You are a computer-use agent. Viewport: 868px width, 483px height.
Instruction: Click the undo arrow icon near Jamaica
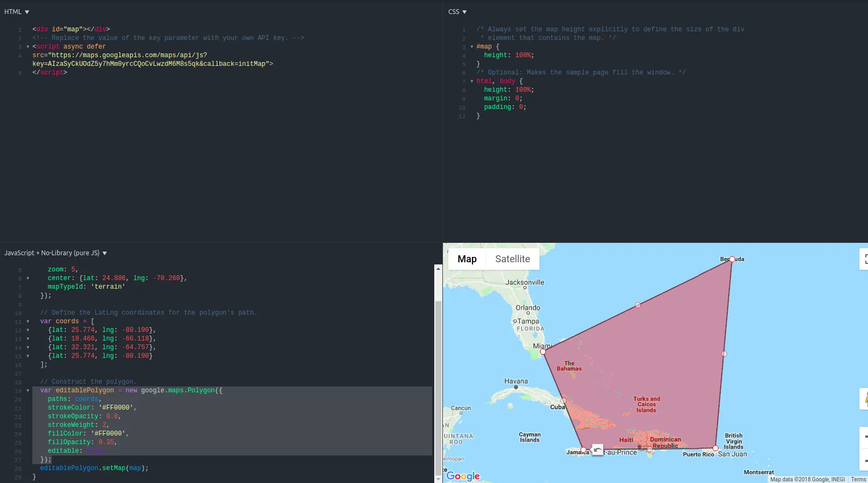click(598, 450)
